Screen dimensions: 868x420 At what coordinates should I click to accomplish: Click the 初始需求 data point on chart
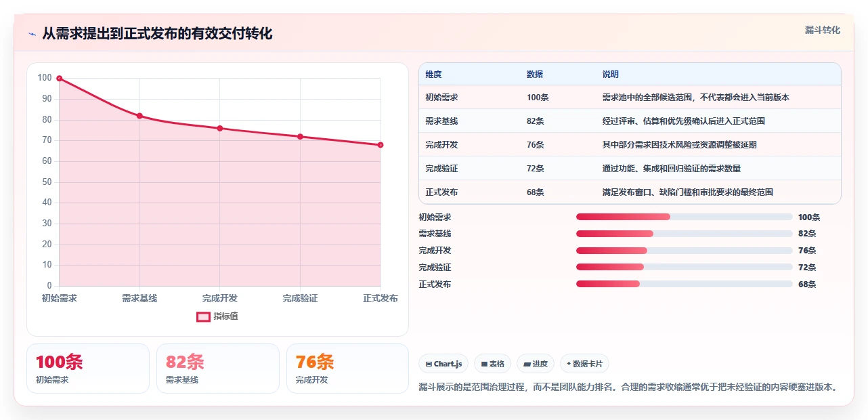click(x=60, y=79)
